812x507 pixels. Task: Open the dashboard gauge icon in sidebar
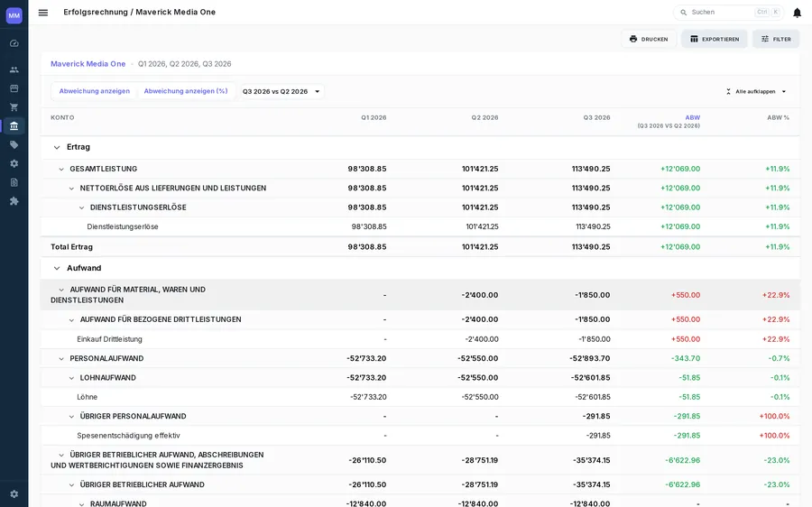(x=14, y=43)
